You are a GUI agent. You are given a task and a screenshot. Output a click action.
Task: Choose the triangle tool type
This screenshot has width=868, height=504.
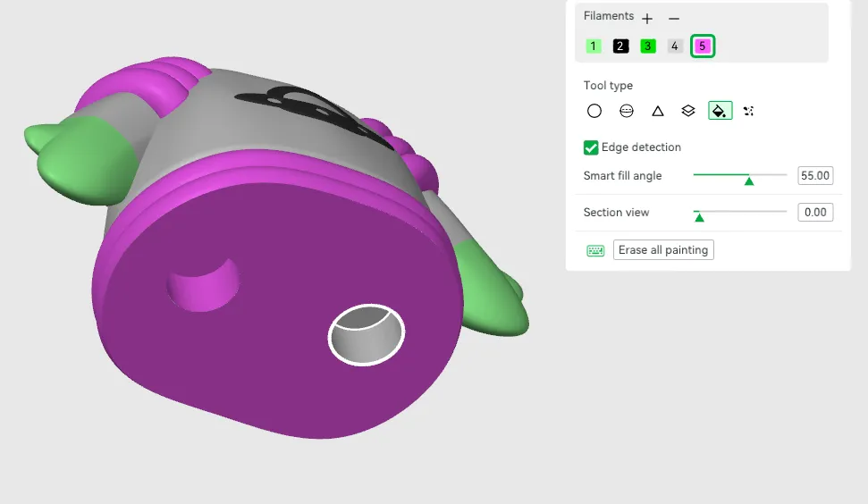(x=658, y=111)
